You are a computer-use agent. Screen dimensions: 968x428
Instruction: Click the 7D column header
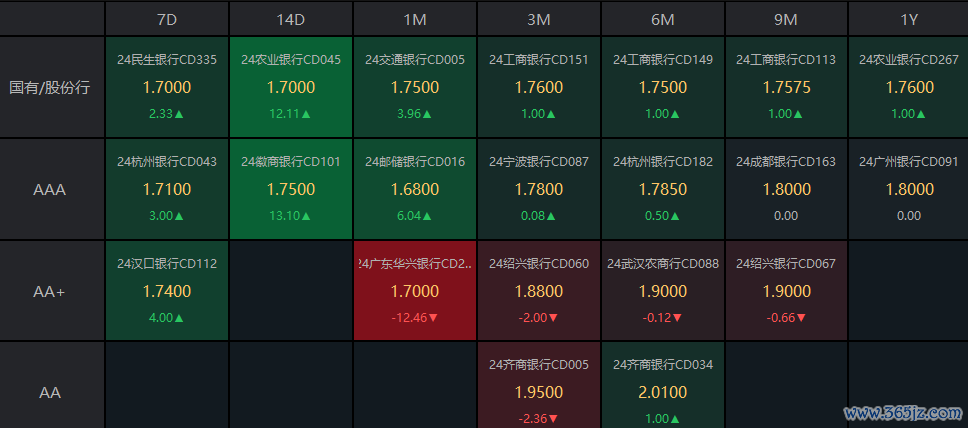tap(167, 19)
